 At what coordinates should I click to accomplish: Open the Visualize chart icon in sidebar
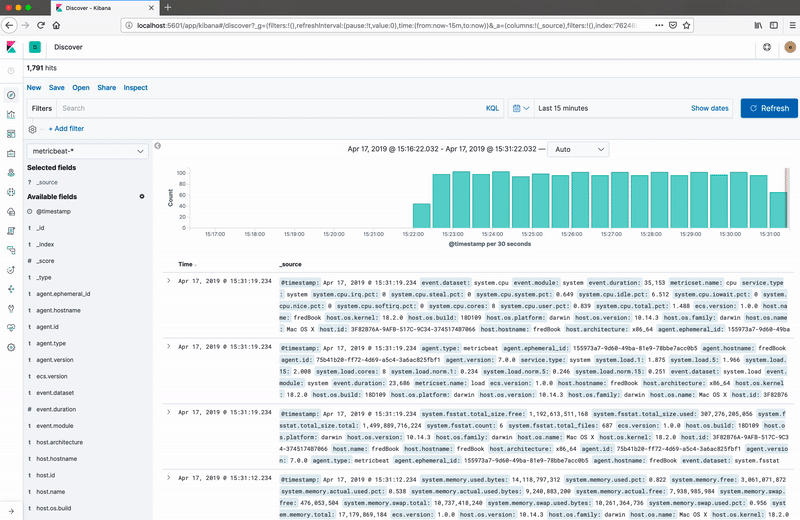11,114
